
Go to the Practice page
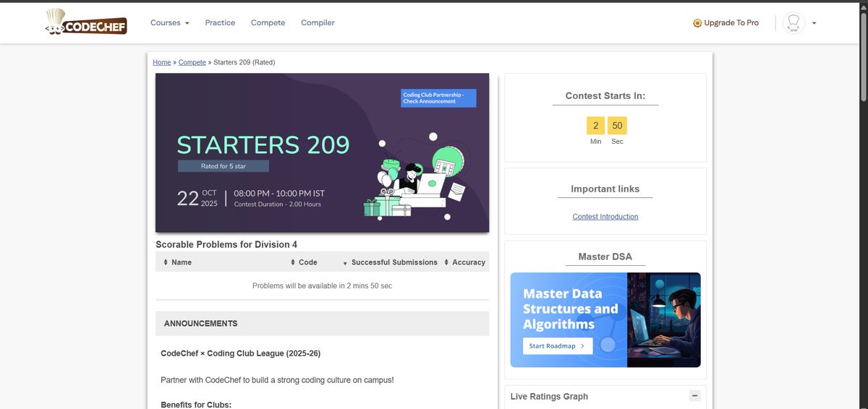(220, 22)
